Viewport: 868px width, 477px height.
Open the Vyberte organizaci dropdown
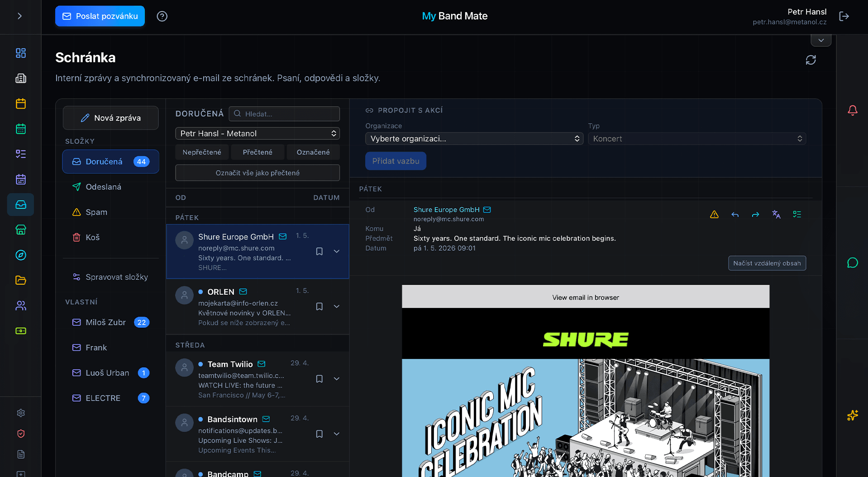474,139
